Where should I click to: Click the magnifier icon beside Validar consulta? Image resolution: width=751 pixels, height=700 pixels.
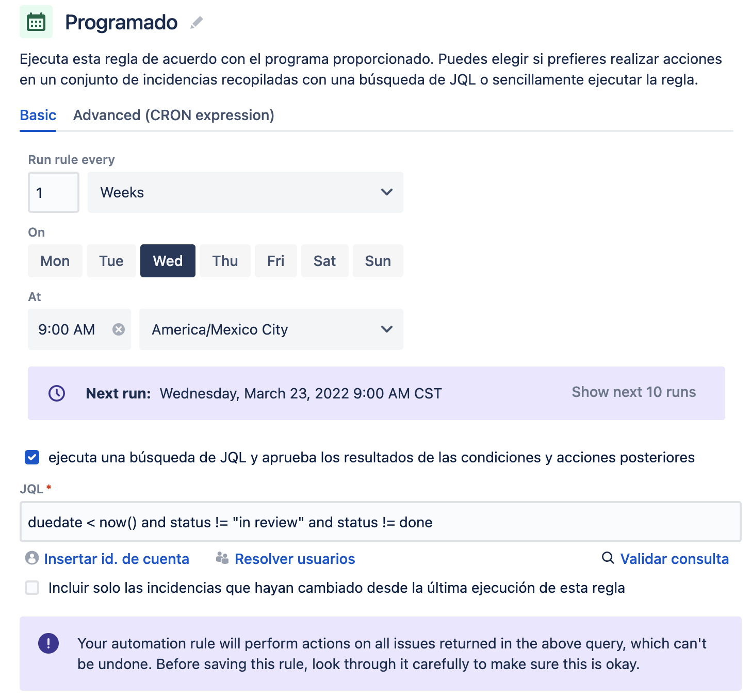click(x=608, y=558)
